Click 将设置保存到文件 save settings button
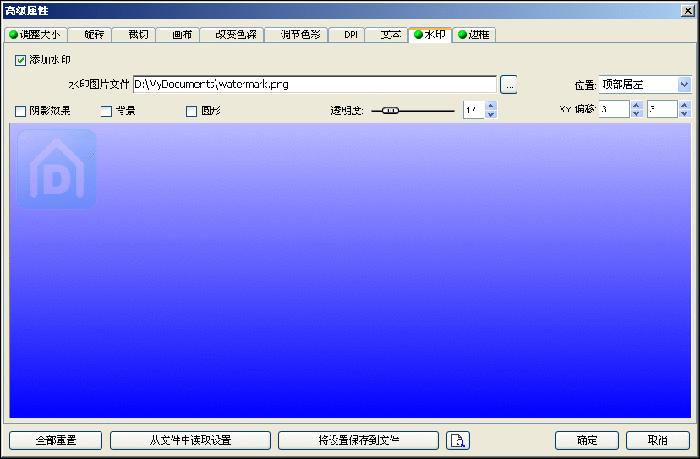Viewport: 700px width, 459px height. pyautogui.click(x=358, y=441)
